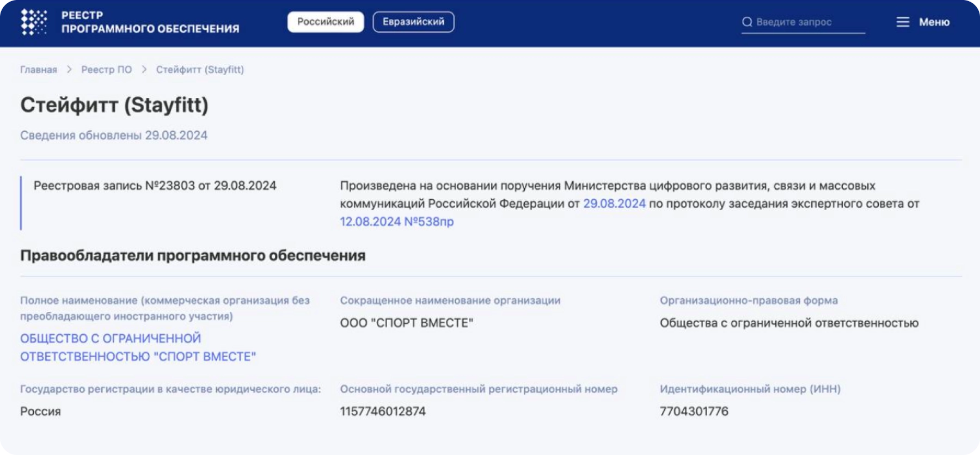Viewport: 980px width, 455px height.
Task: Open the Меню label in header
Action: [934, 22]
